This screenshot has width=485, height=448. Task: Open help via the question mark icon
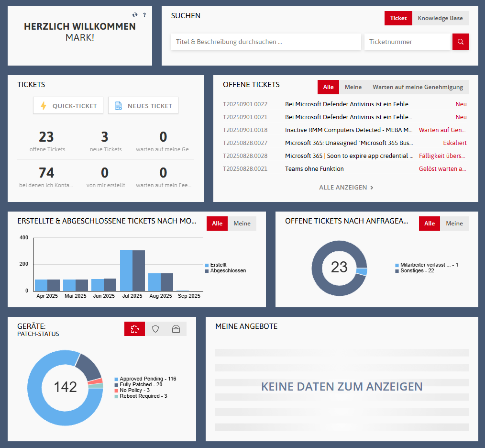point(144,15)
